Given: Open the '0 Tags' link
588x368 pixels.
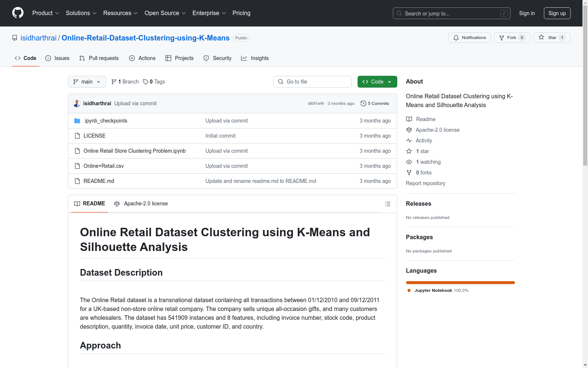Looking at the screenshot, I should 154,82.
